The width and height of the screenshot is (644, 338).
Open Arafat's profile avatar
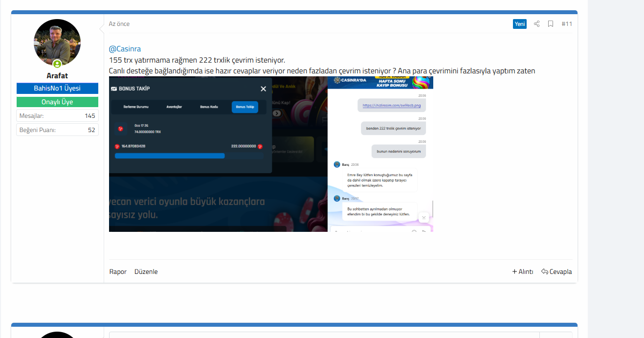pyautogui.click(x=57, y=43)
